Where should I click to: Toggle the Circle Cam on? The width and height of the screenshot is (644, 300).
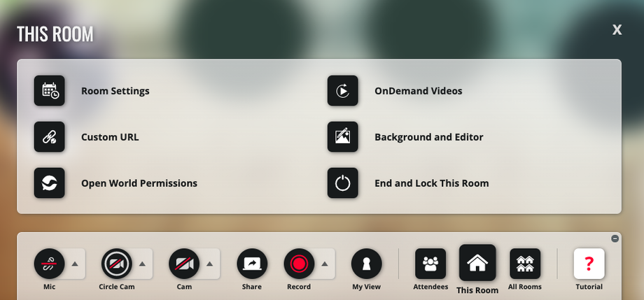[x=117, y=264]
